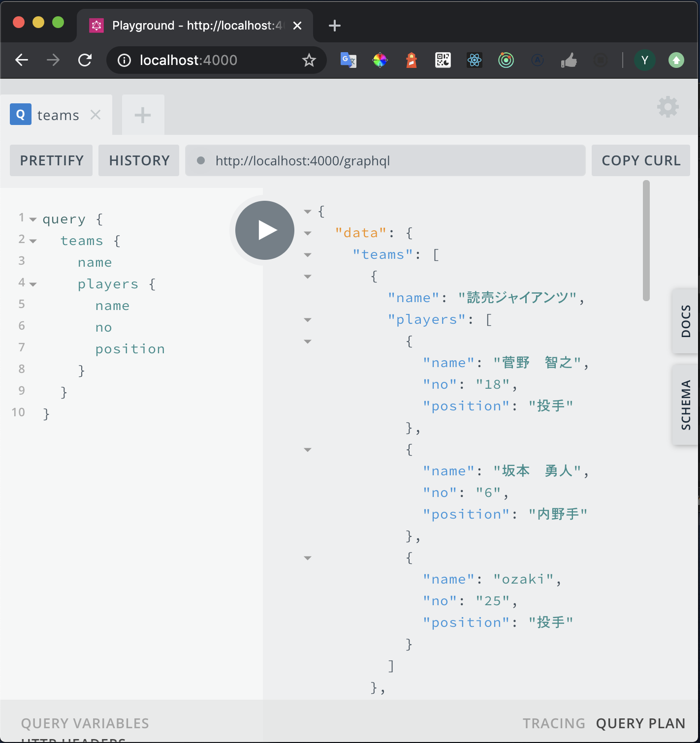Open Lighthouse extension
This screenshot has height=743, width=700.
click(x=412, y=60)
